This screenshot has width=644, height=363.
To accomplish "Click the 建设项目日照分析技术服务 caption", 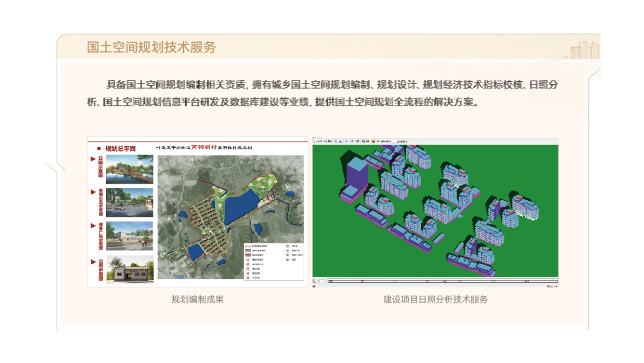I will (x=435, y=299).
